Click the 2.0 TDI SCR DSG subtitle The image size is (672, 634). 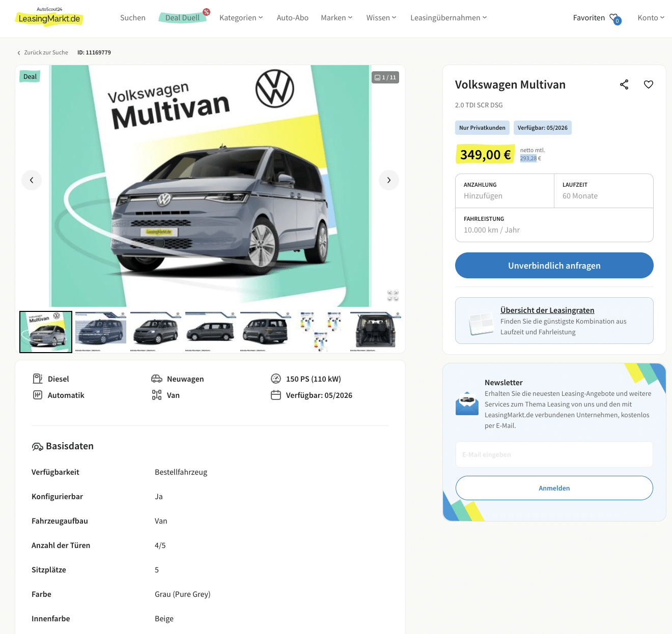pos(479,105)
